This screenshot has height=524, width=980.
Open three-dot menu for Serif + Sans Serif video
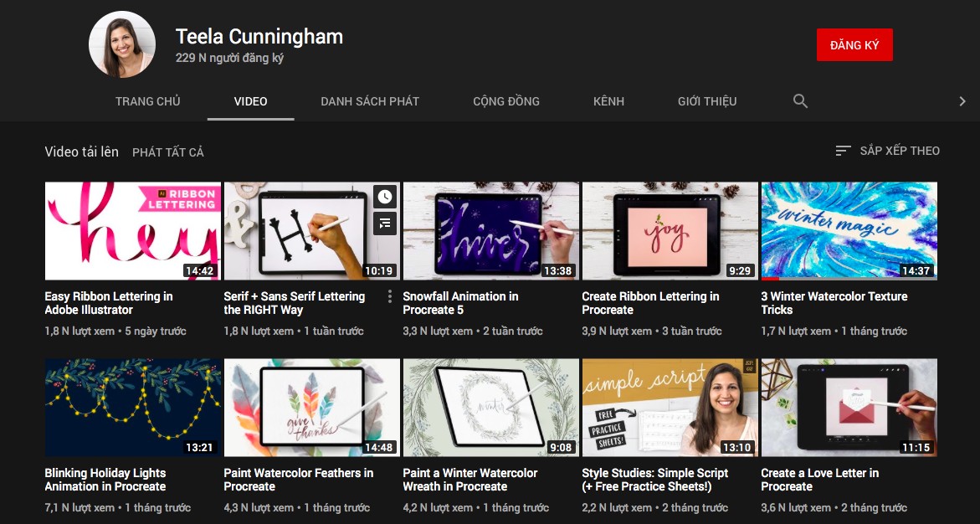[389, 296]
